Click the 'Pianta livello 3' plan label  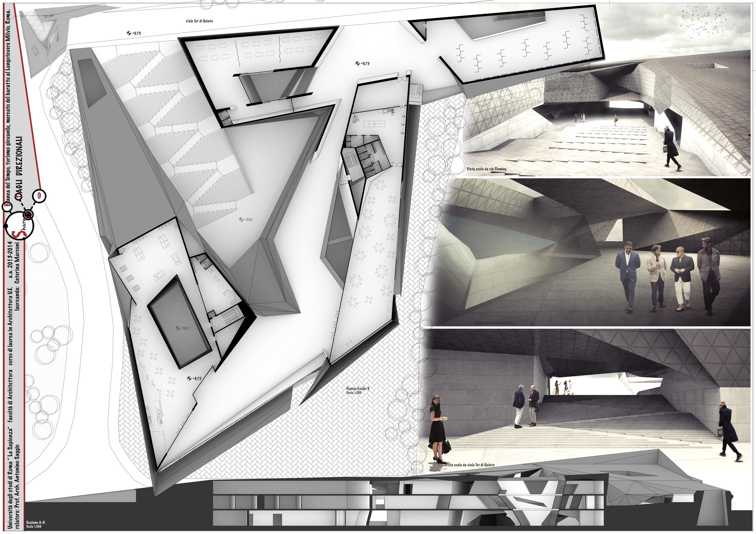click(x=357, y=389)
